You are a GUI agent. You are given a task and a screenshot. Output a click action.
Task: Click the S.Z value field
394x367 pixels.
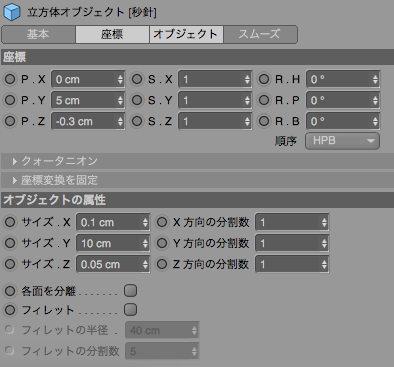[215, 121]
